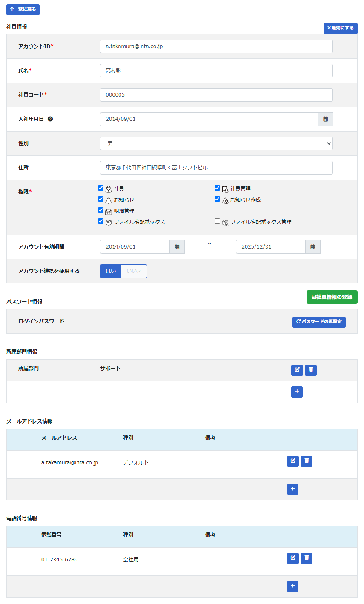364x604 pixels.
Task: Add a new phone number with plus button
Action: click(x=292, y=587)
